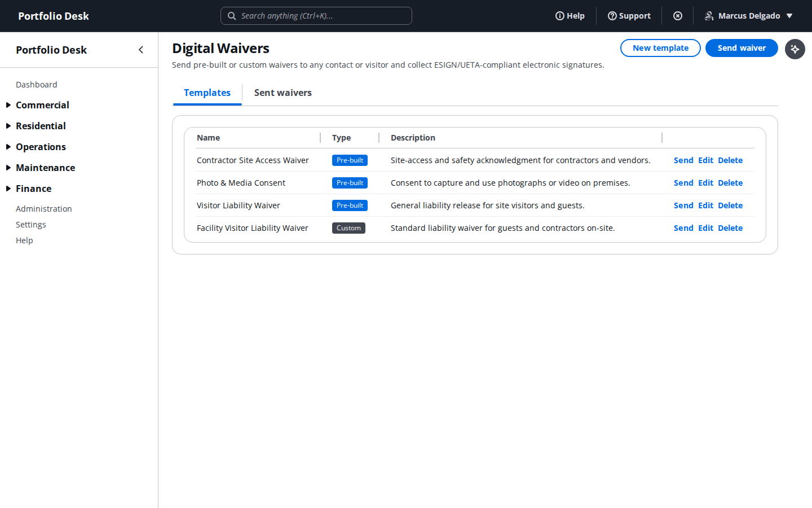Click the Portfolio Desk sidebar title
Screen dimensions: 812x508
click(51, 50)
